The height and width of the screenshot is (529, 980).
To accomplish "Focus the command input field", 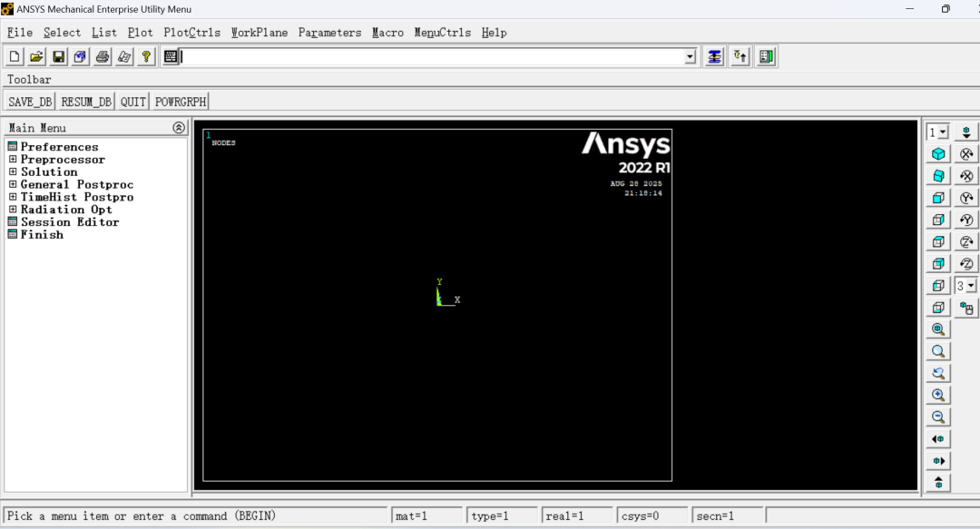I will (433, 57).
